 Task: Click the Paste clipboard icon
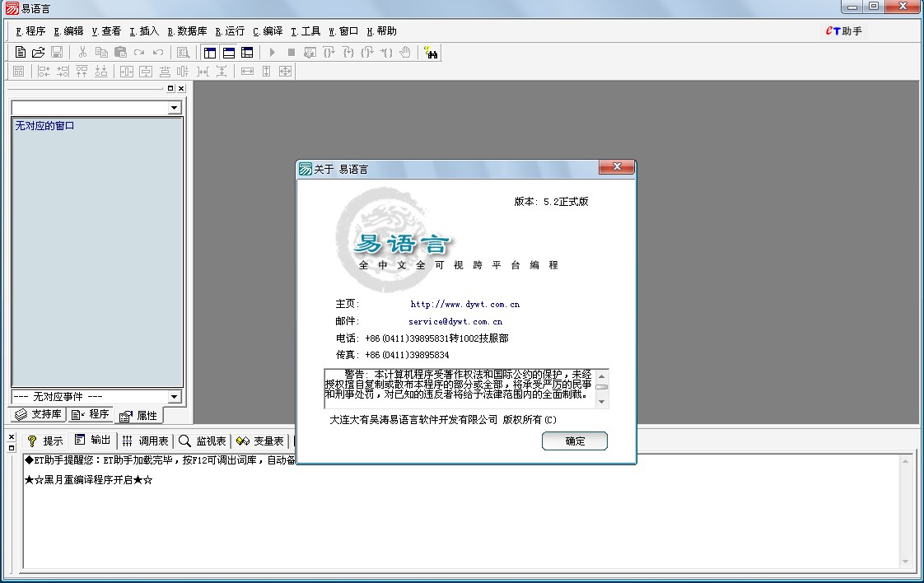[x=120, y=53]
